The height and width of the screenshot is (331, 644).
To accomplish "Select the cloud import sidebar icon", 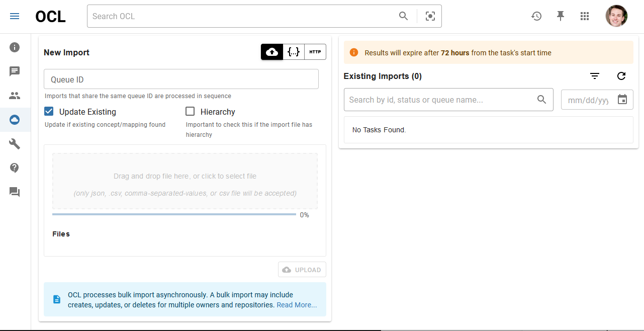I will (x=15, y=120).
